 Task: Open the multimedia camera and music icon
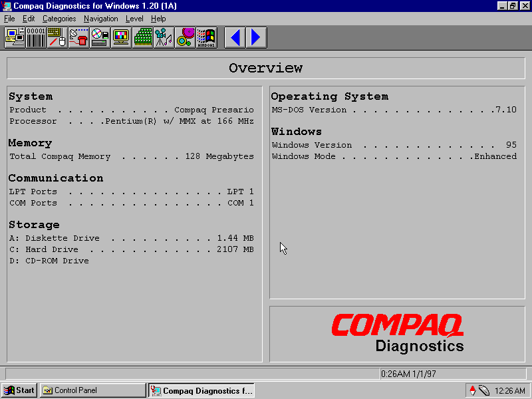[x=164, y=37]
